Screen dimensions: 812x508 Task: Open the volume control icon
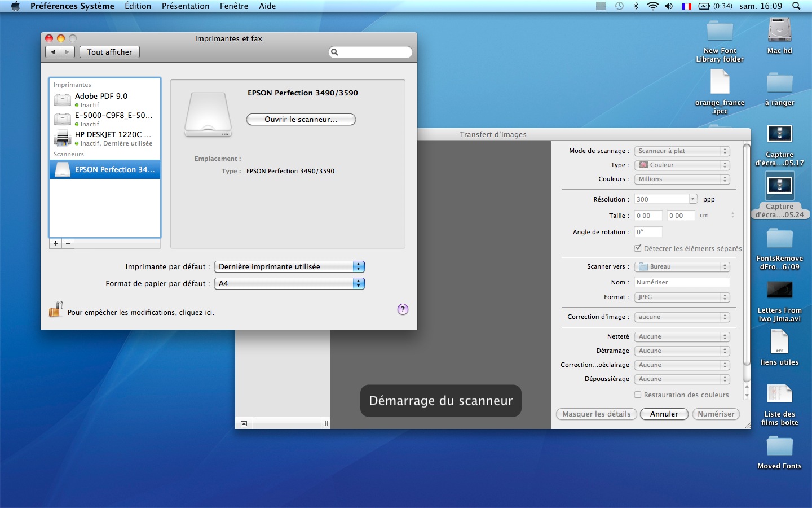pyautogui.click(x=669, y=6)
